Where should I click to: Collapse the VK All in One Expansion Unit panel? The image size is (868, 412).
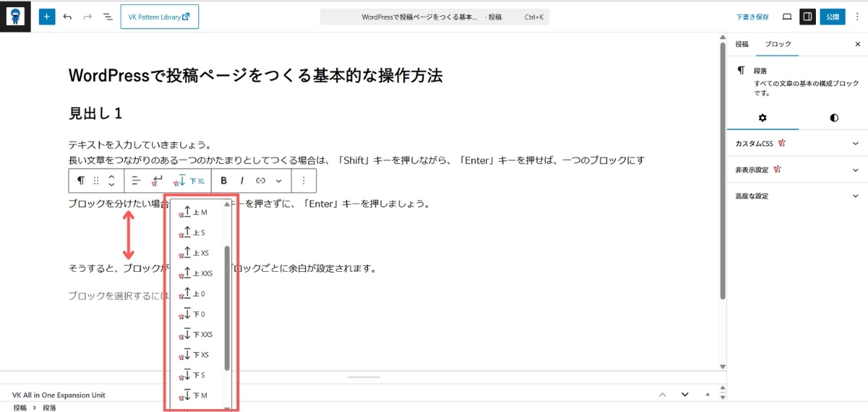(x=708, y=395)
